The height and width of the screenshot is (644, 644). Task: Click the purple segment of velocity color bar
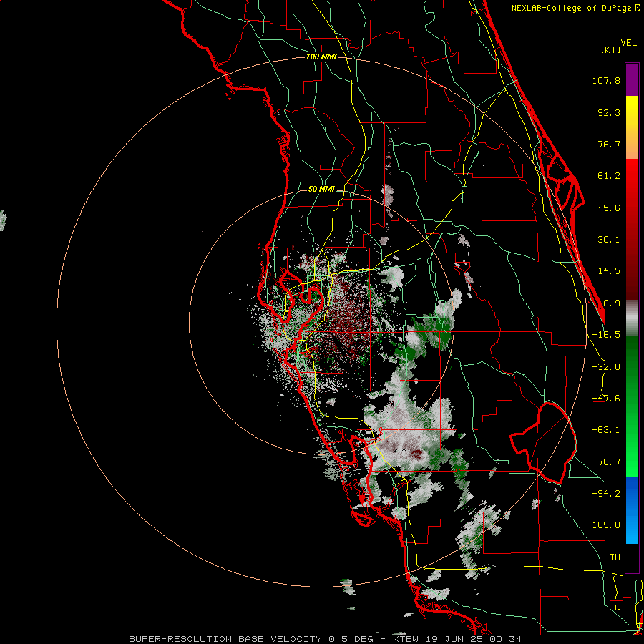[x=632, y=79]
